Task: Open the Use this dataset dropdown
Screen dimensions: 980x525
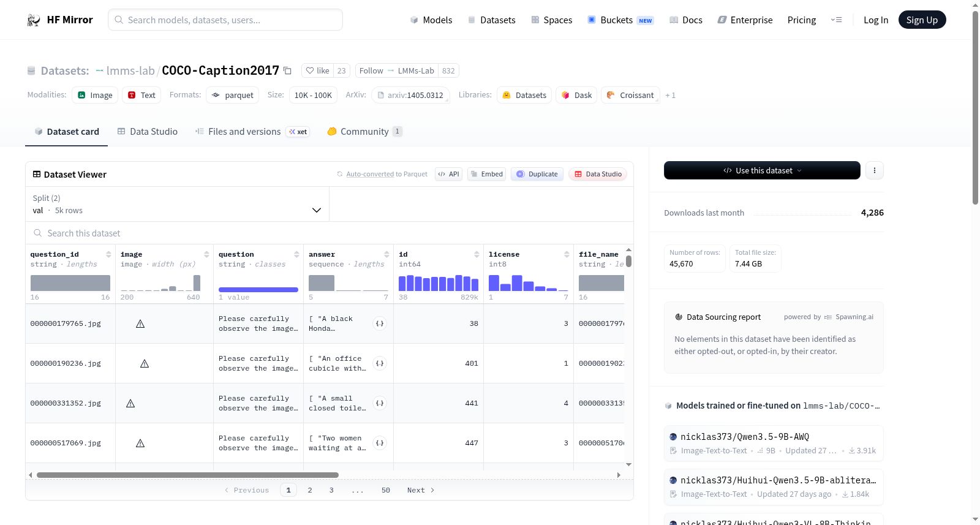Action: [762, 170]
